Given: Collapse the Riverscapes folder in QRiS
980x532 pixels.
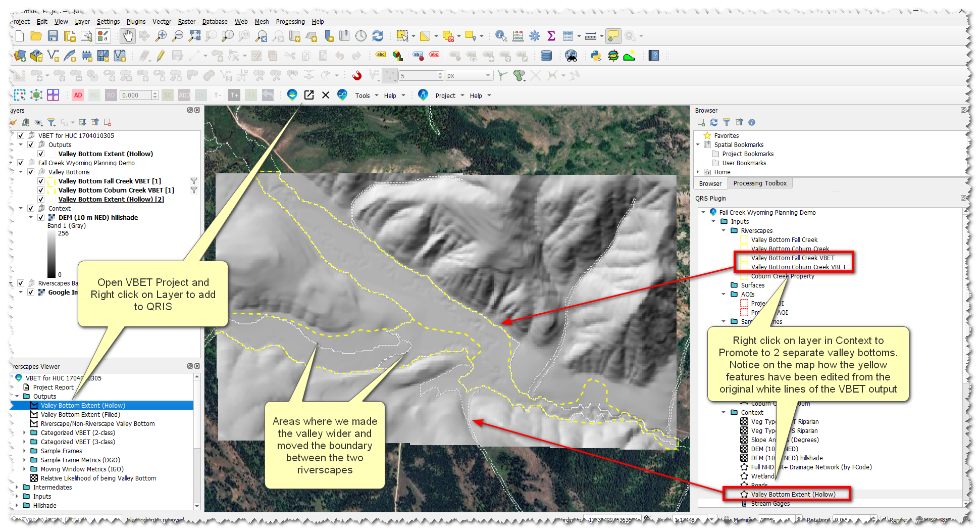Looking at the screenshot, I should [724, 231].
